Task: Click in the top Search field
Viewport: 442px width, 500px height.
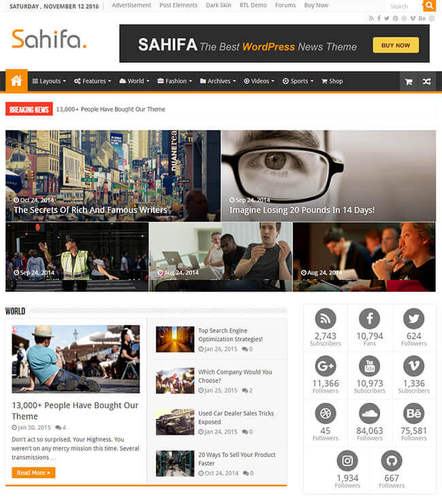Action: click(403, 6)
